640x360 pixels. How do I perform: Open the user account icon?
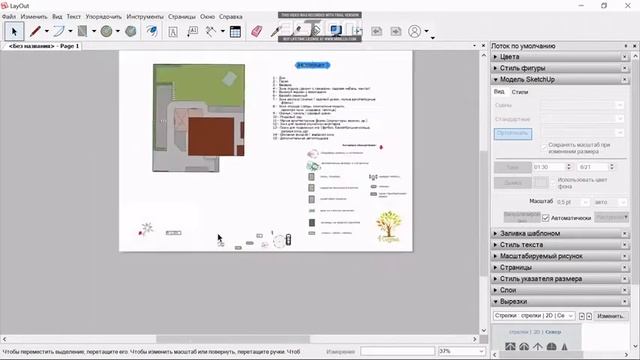pyautogui.click(x=414, y=31)
